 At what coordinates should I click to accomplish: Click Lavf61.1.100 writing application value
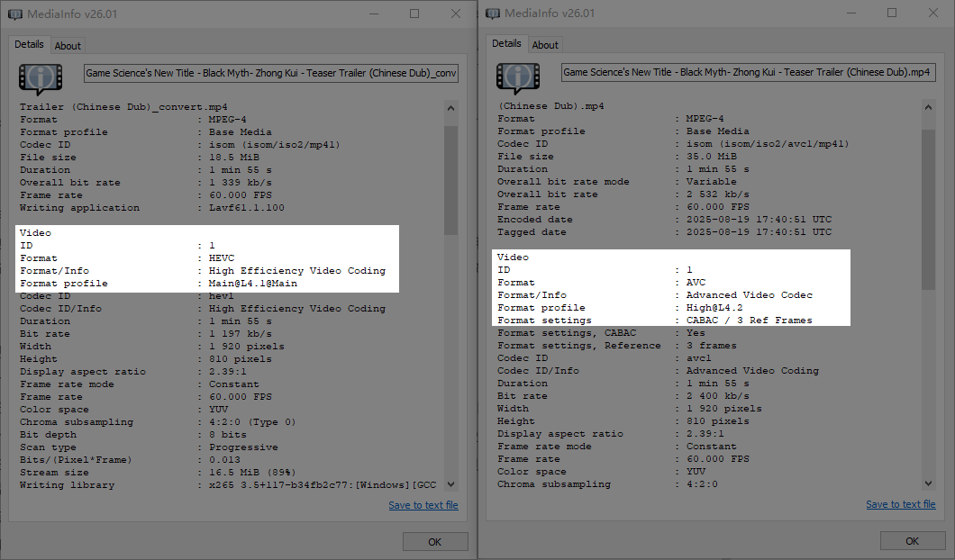pyautogui.click(x=247, y=208)
